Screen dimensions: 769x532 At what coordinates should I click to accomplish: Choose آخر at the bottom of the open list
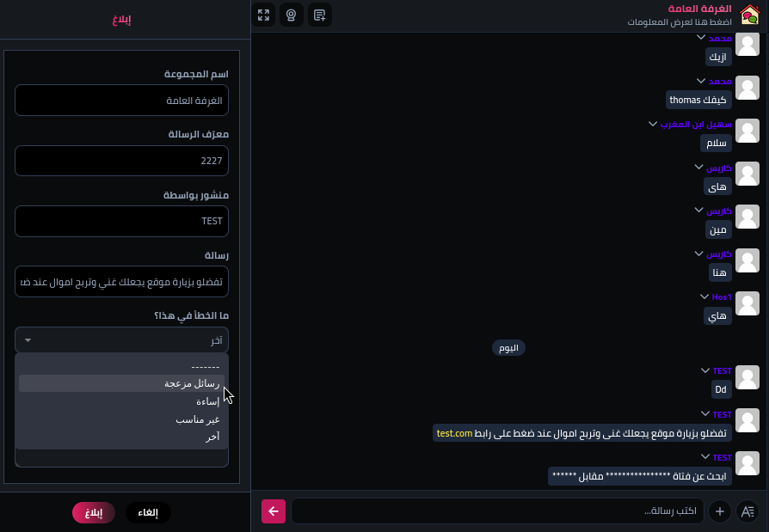pos(121,437)
